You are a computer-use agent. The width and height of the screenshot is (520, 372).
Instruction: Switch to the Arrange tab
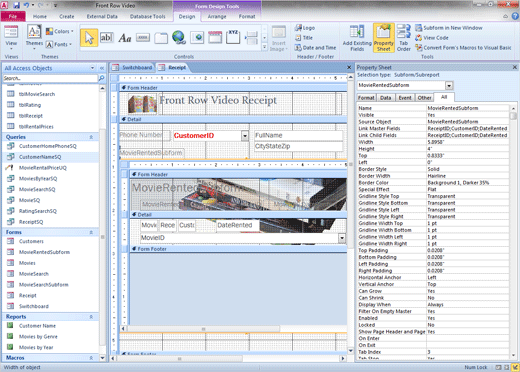click(217, 16)
